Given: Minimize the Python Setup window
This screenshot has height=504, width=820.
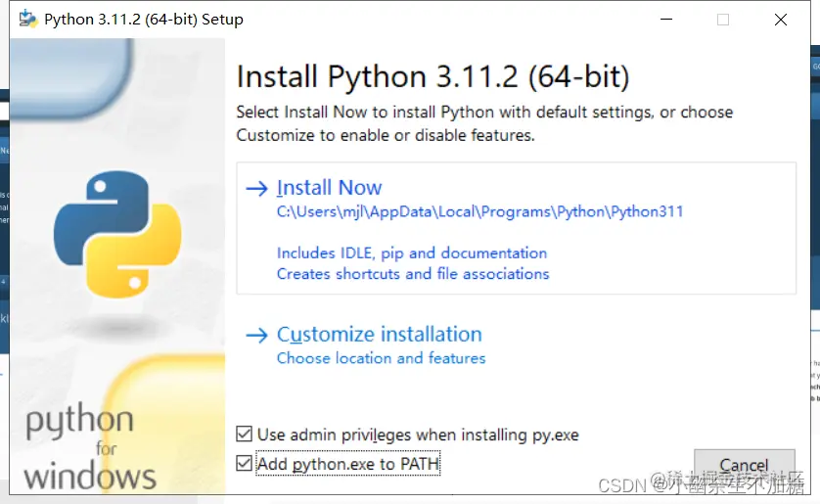Looking at the screenshot, I should (666, 20).
